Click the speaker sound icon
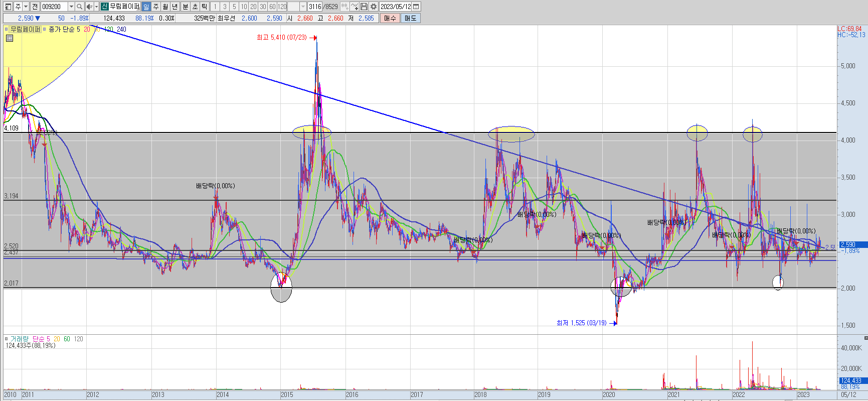This screenshot has width=868, height=401. 89,7
